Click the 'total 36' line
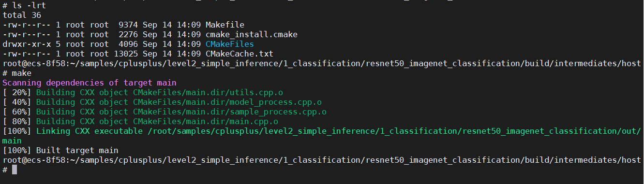 (21, 15)
